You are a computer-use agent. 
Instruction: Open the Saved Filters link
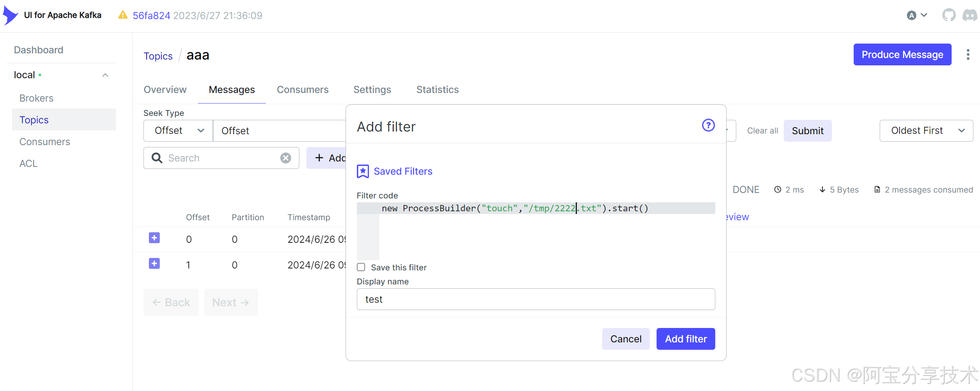tap(403, 171)
